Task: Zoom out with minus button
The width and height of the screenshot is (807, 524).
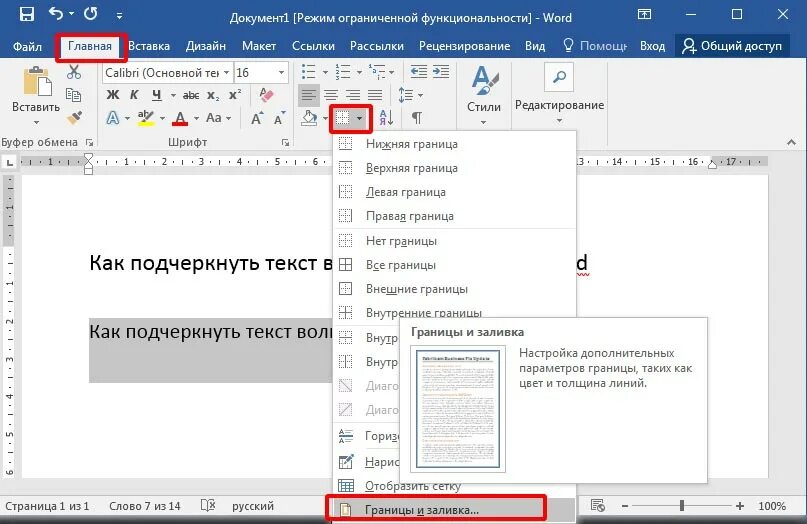Action: [x=625, y=506]
